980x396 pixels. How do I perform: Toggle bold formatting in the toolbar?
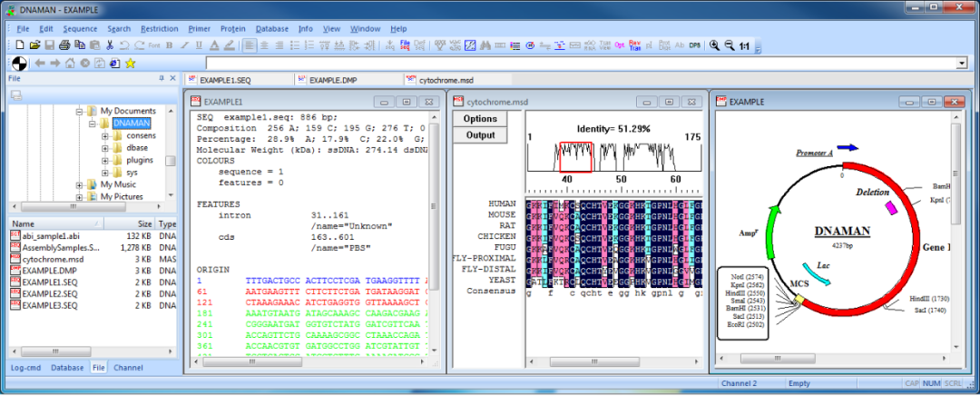(x=169, y=45)
